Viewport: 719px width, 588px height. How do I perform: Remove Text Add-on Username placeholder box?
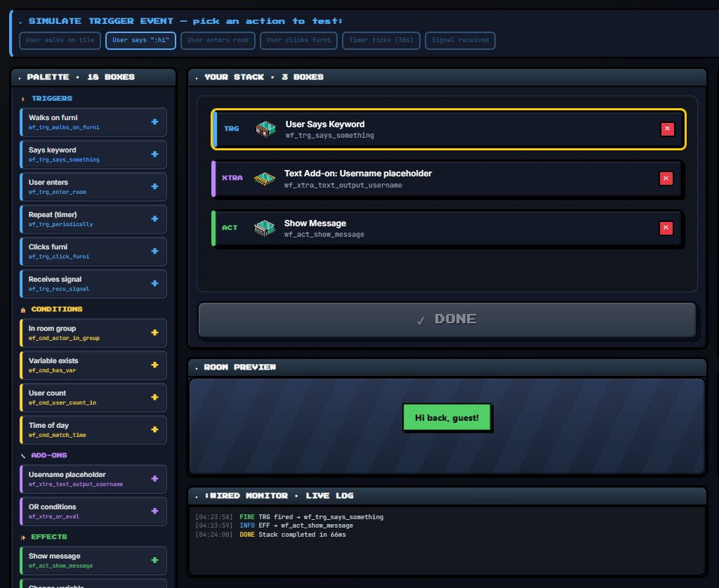click(x=666, y=178)
